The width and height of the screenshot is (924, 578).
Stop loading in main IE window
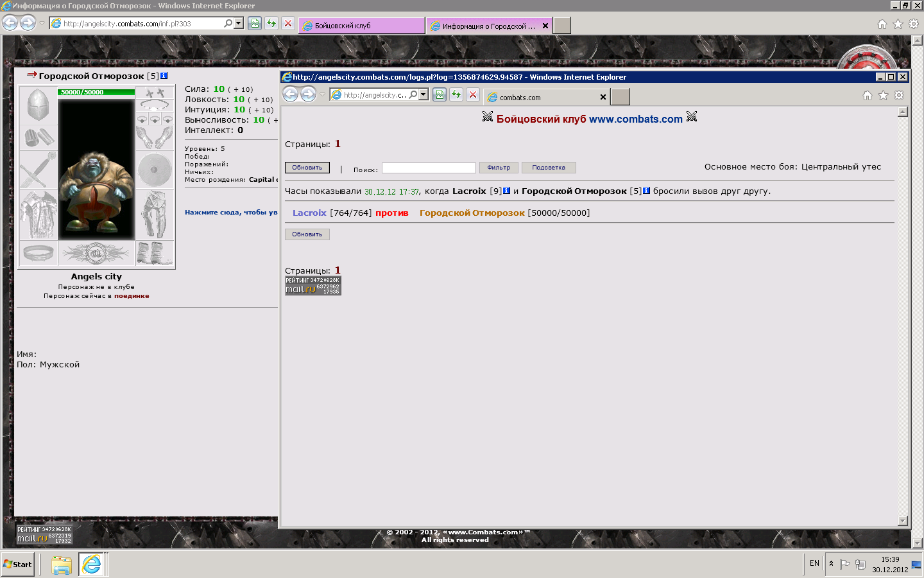coord(288,23)
